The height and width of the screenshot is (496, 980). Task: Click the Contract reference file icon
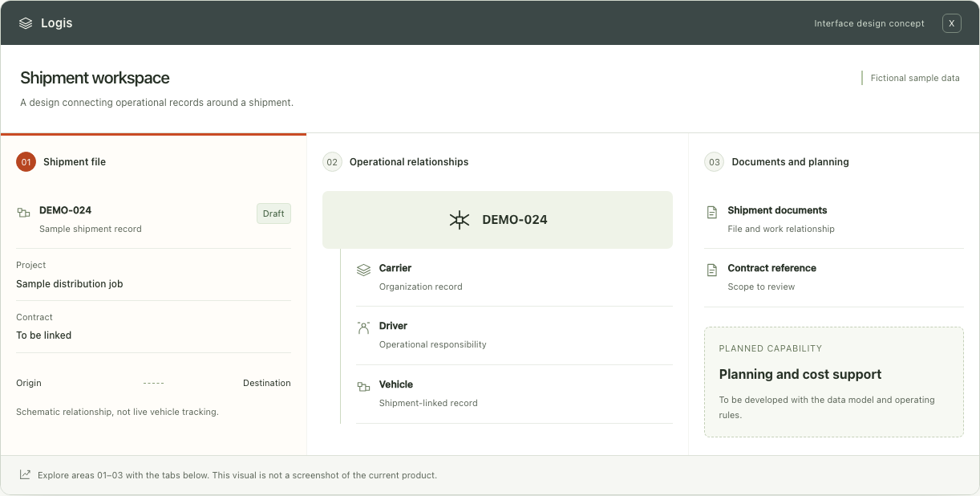[711, 270]
